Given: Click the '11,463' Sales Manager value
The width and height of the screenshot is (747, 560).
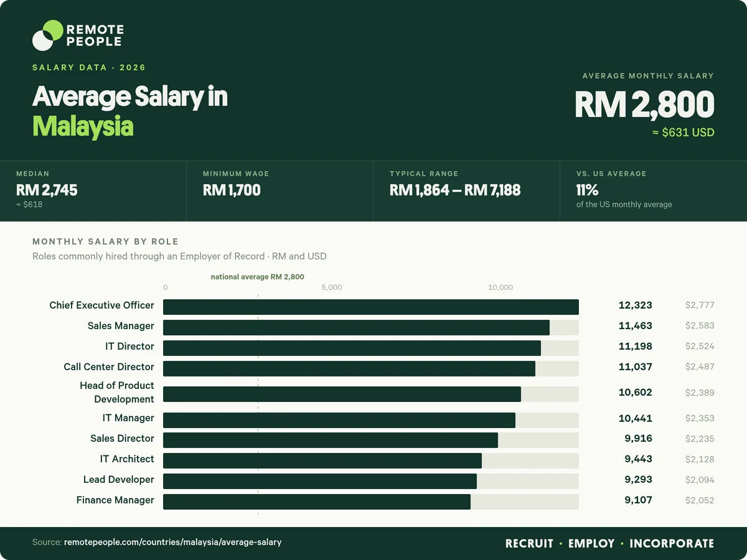Looking at the screenshot, I should coord(636,326).
